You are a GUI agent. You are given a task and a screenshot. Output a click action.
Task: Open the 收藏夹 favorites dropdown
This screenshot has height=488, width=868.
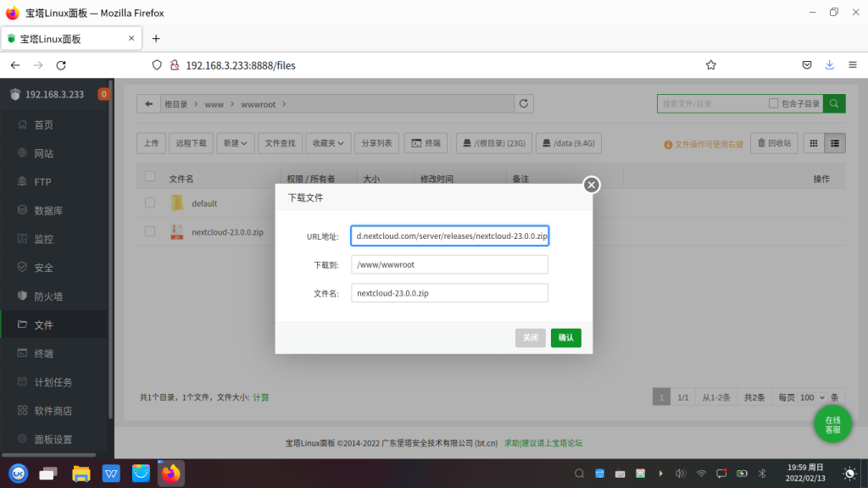328,143
